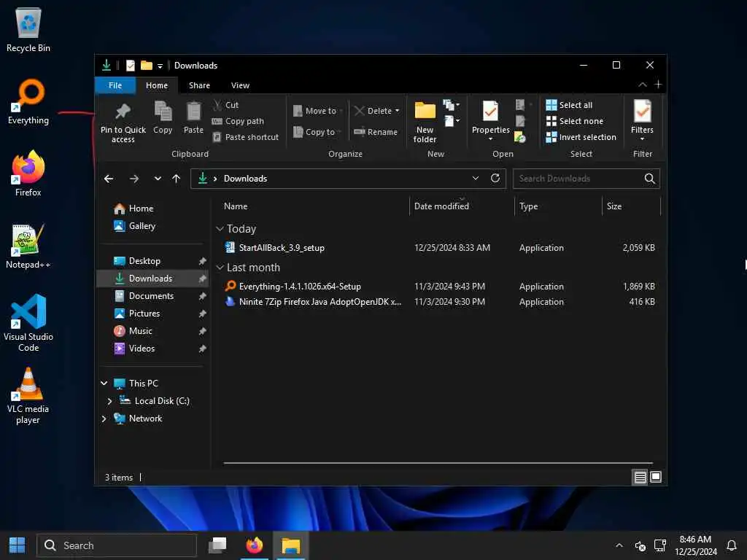Open the Copy to command
Screen dimensions: 747x560
point(317,132)
